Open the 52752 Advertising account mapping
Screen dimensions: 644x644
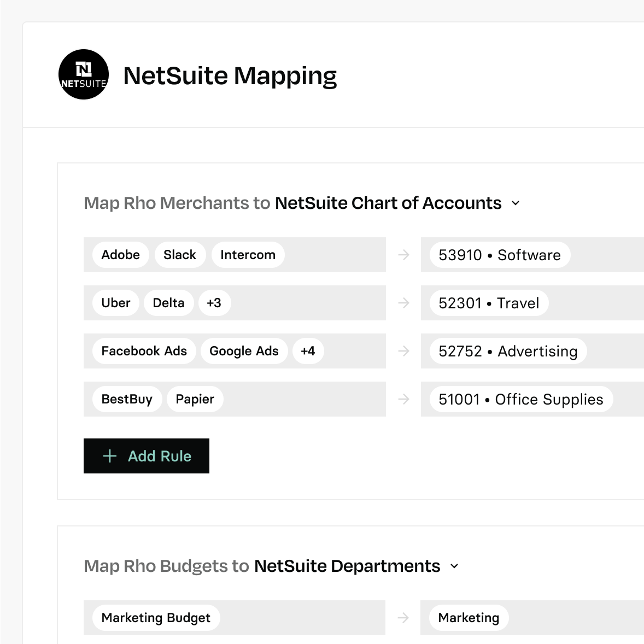point(508,351)
